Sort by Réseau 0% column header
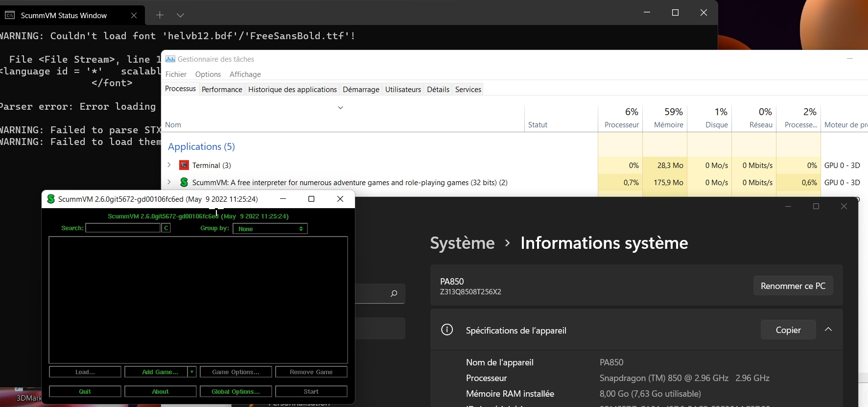The width and height of the screenshot is (868, 407). [754, 118]
